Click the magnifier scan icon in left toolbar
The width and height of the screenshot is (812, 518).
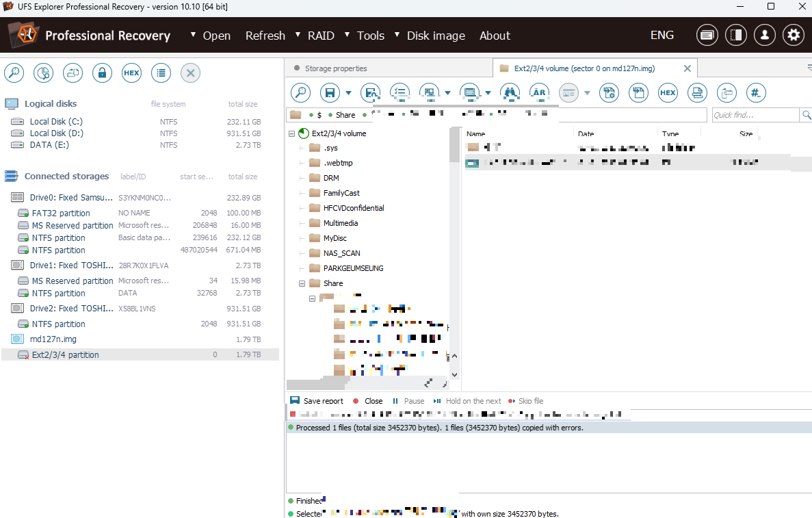tap(14, 73)
